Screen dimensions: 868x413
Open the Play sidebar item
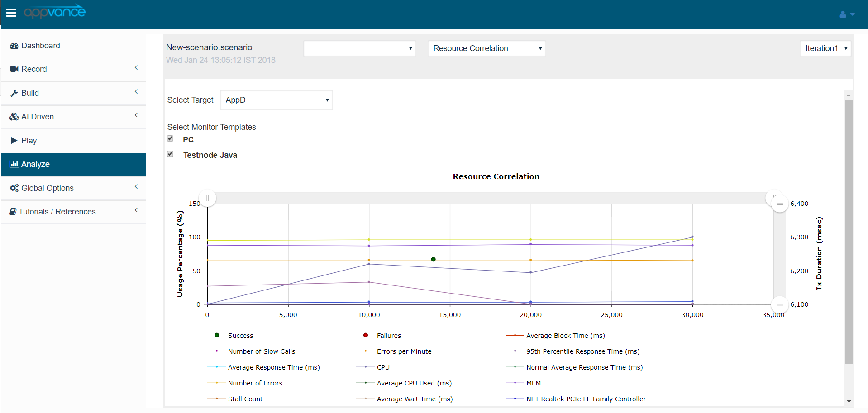point(73,141)
